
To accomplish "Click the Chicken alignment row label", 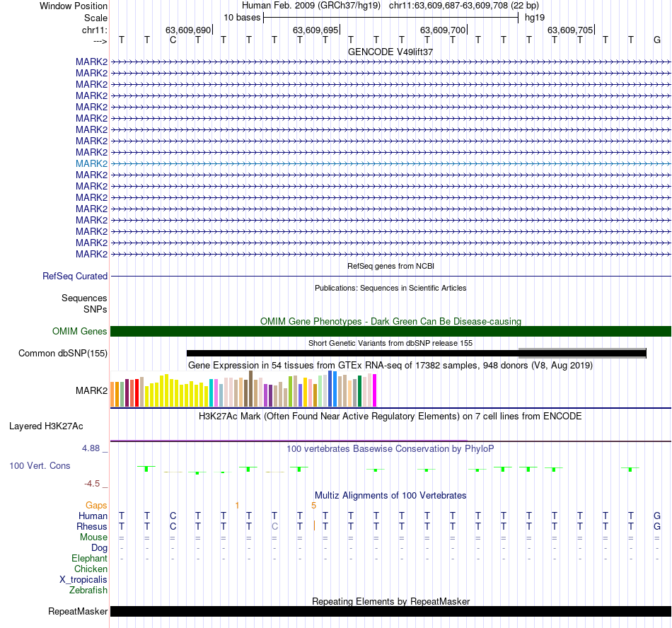I will 91,569.
